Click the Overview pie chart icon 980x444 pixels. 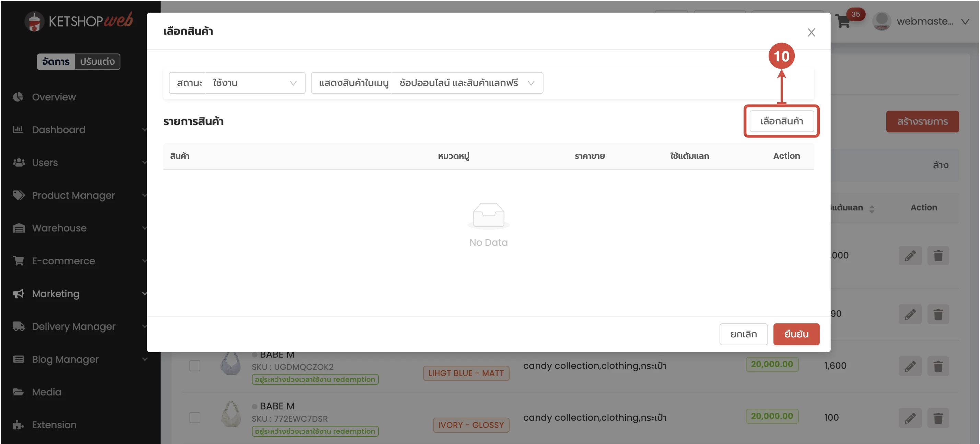[x=18, y=97]
